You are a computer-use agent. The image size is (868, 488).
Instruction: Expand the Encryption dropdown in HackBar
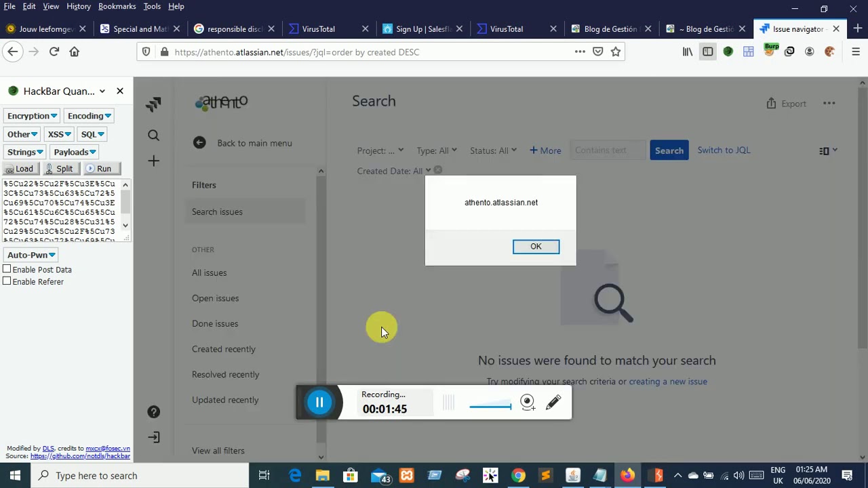pos(32,116)
